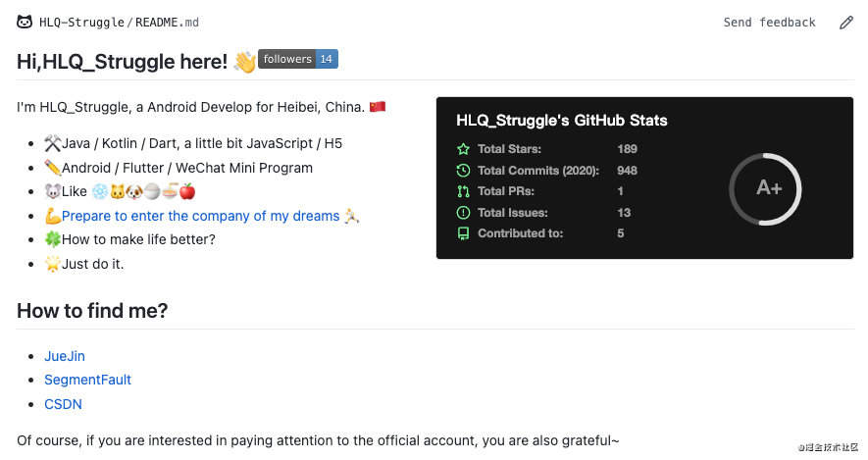Click the A+ grade progress circle
This screenshot has width=868, height=460.
coord(768,188)
